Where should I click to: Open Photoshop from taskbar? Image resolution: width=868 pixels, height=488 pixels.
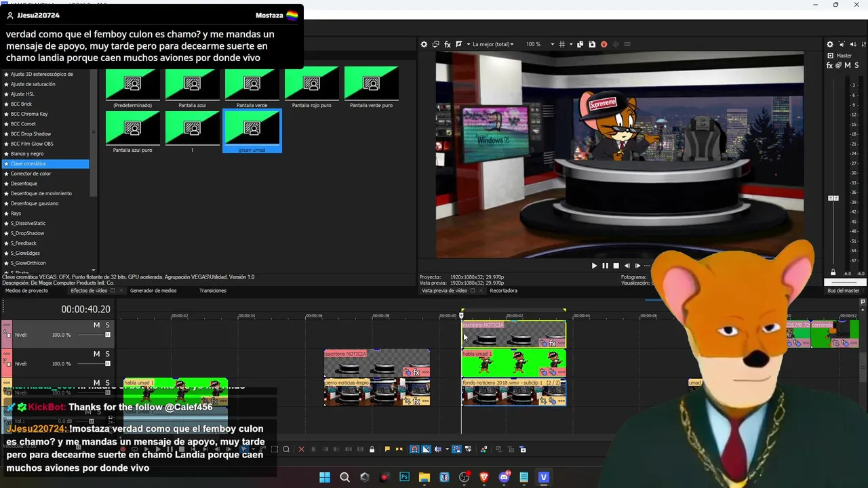[x=405, y=477]
